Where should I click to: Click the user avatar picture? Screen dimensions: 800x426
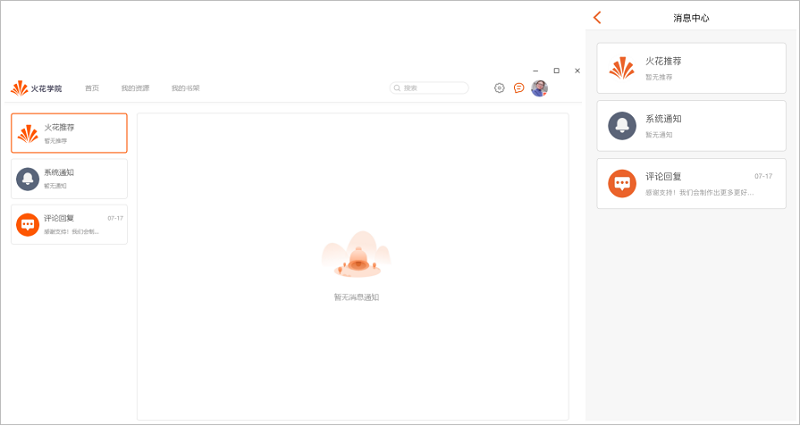(539, 88)
